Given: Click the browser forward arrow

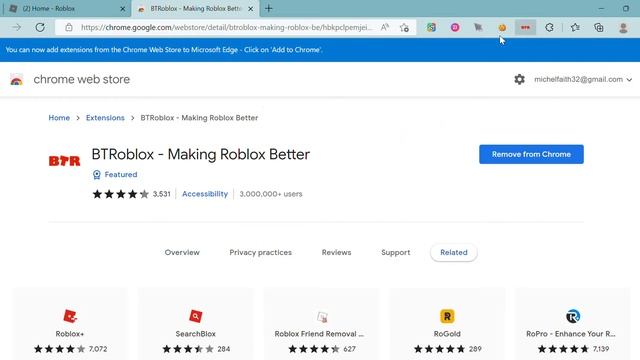Looking at the screenshot, I should pos(16,27).
